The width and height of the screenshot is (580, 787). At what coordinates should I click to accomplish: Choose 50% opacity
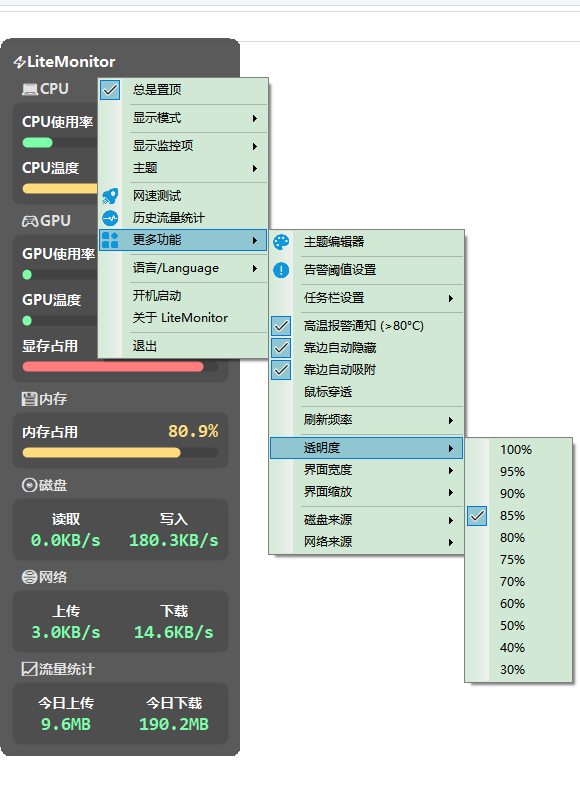(x=518, y=626)
